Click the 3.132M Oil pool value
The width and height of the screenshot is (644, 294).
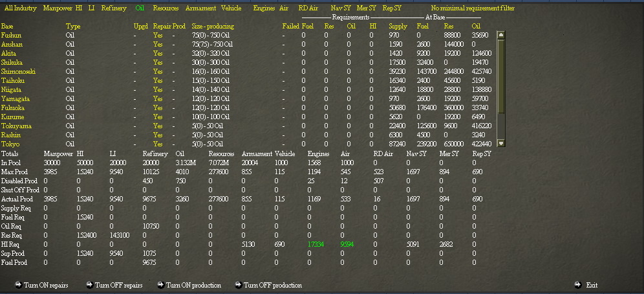186,163
